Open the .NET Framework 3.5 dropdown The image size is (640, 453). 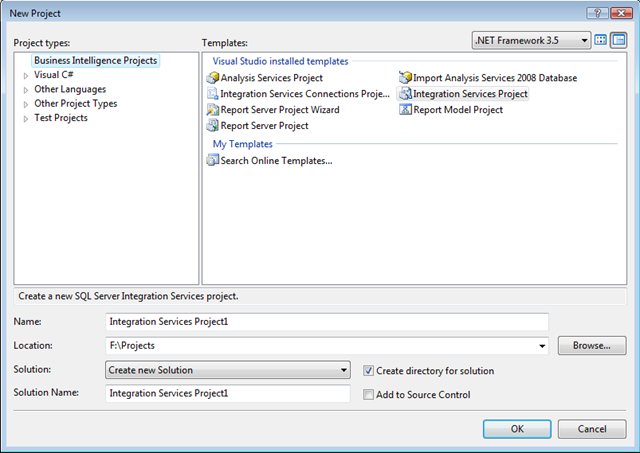pos(531,40)
